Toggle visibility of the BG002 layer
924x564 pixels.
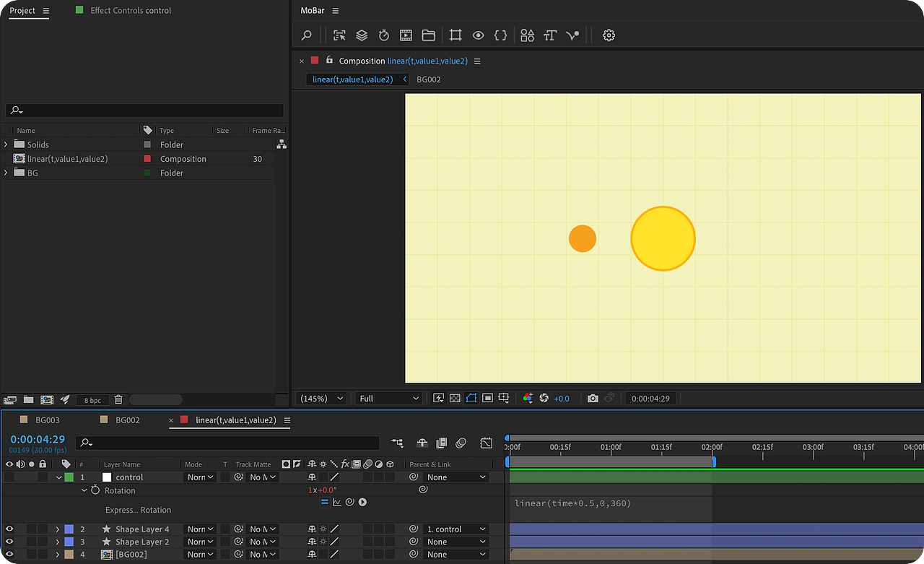pyautogui.click(x=9, y=555)
